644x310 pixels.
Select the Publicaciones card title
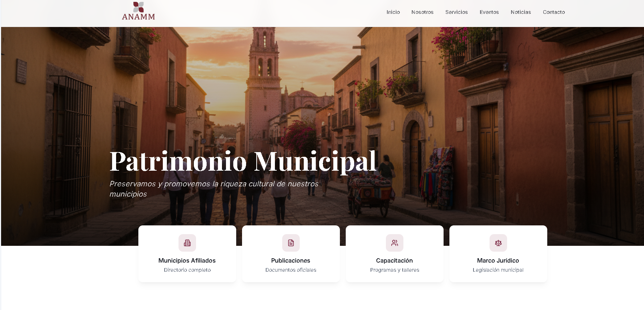pyautogui.click(x=291, y=260)
